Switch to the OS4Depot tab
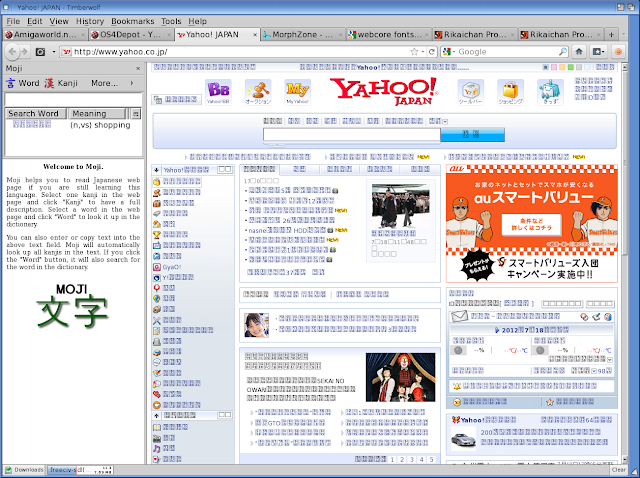Viewport: 640px width, 478px height. click(x=131, y=35)
